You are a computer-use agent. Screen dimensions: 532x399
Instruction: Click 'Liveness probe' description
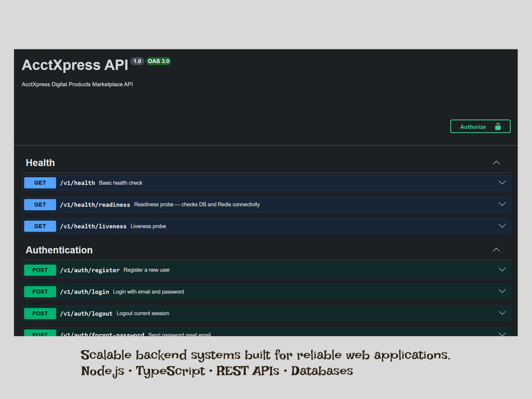[148, 226]
